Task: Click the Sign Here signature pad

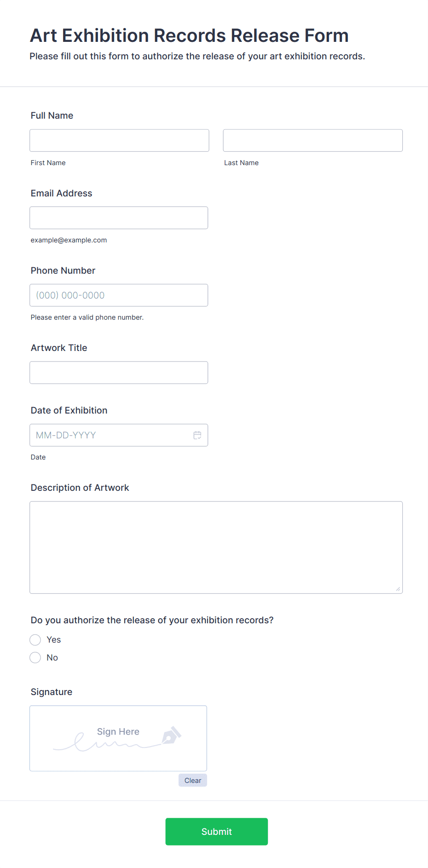Action: pos(118,738)
